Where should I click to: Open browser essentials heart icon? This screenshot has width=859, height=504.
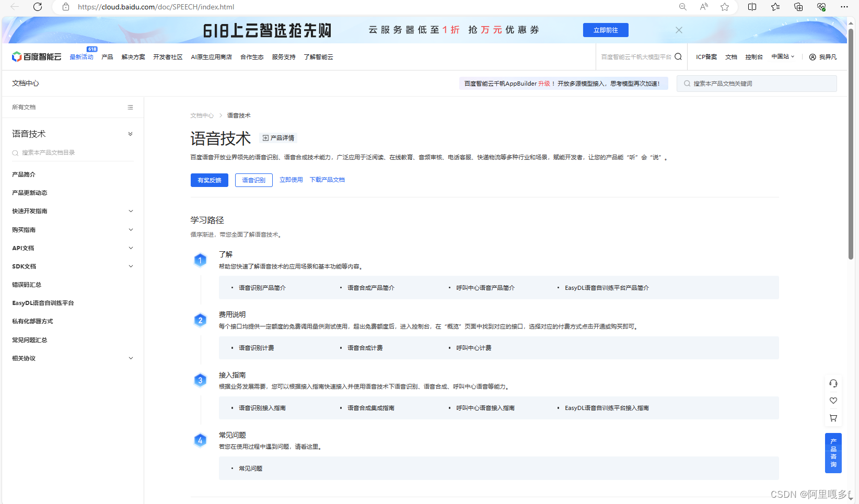pyautogui.click(x=821, y=7)
